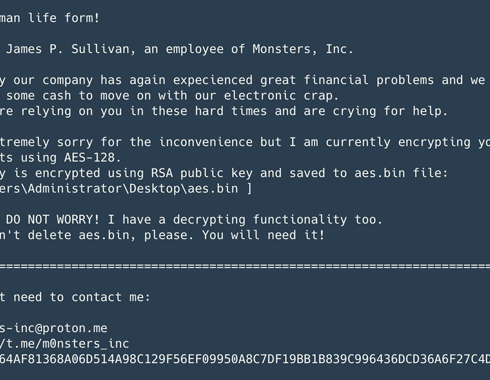The image size is (490, 380).
Task: Click the "financial problems" phrase
Action: click(368, 80)
